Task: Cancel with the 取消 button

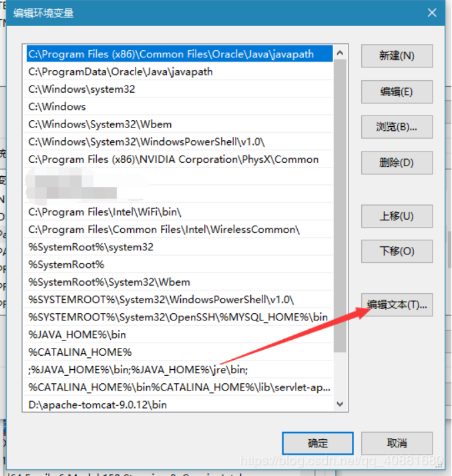Action: [x=397, y=443]
